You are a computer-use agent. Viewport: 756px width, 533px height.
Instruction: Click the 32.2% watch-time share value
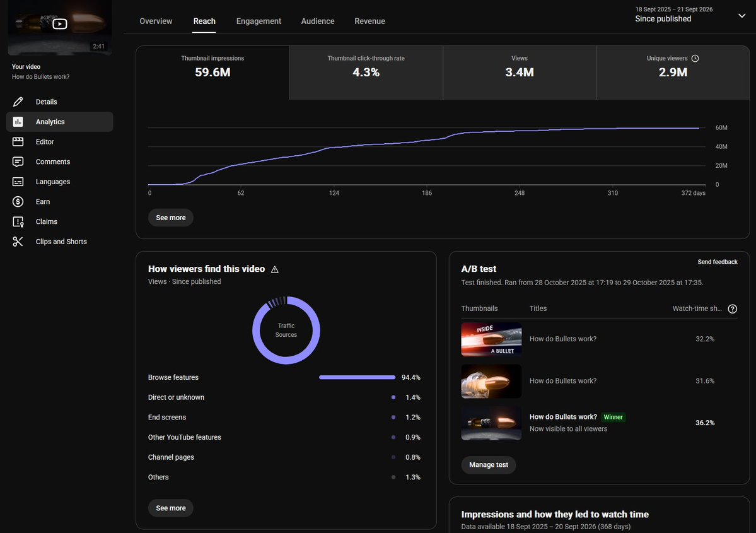pos(705,339)
